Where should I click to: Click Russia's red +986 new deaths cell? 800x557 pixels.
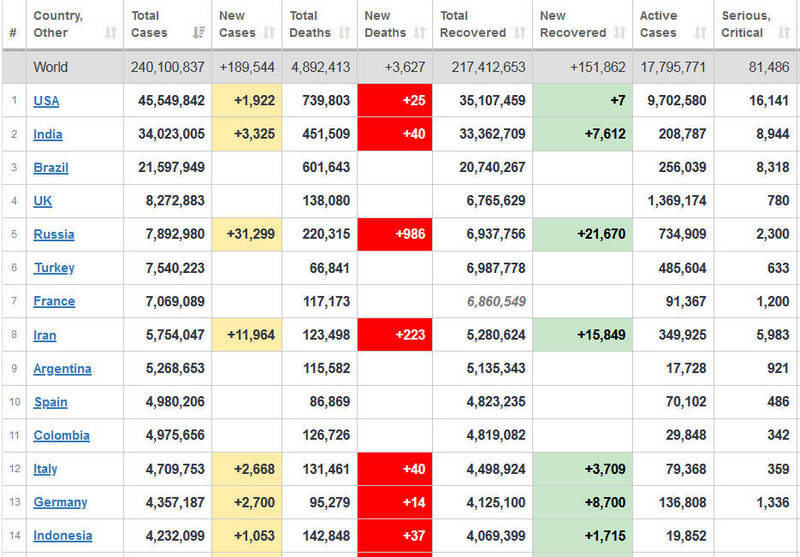(x=394, y=235)
